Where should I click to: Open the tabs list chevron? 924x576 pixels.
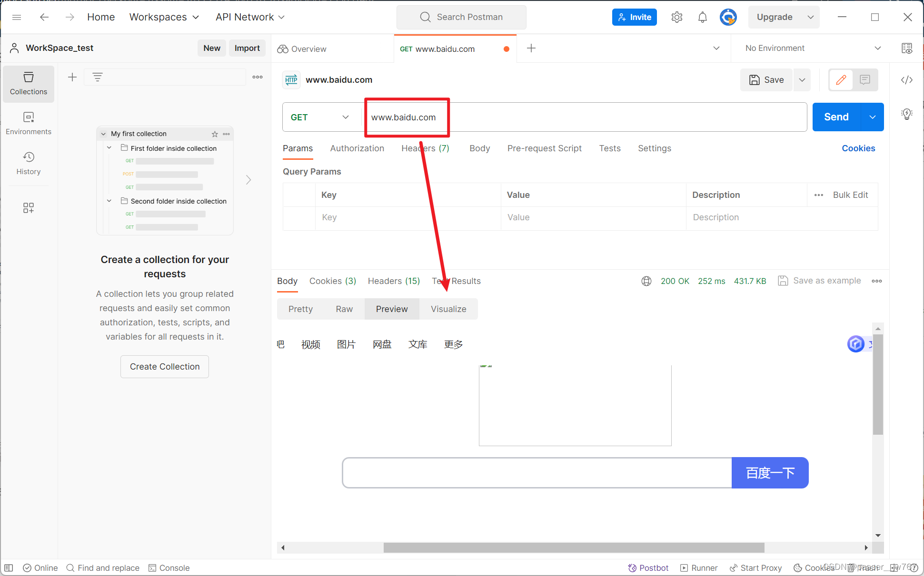point(716,48)
